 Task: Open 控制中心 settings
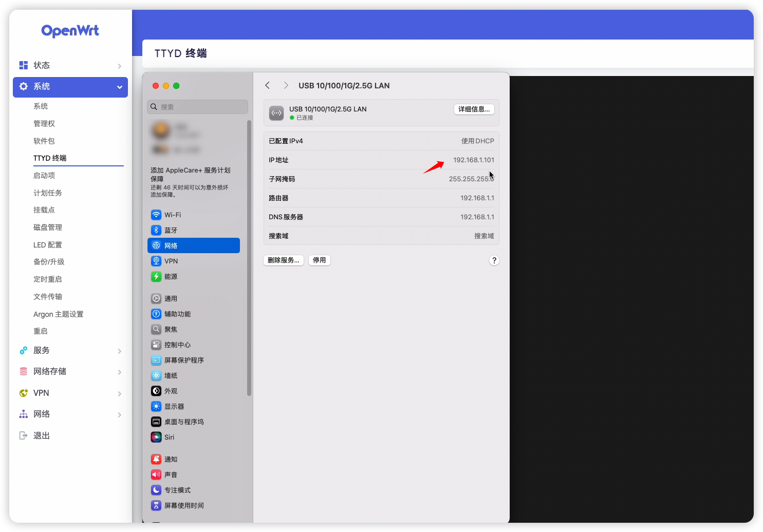178,345
